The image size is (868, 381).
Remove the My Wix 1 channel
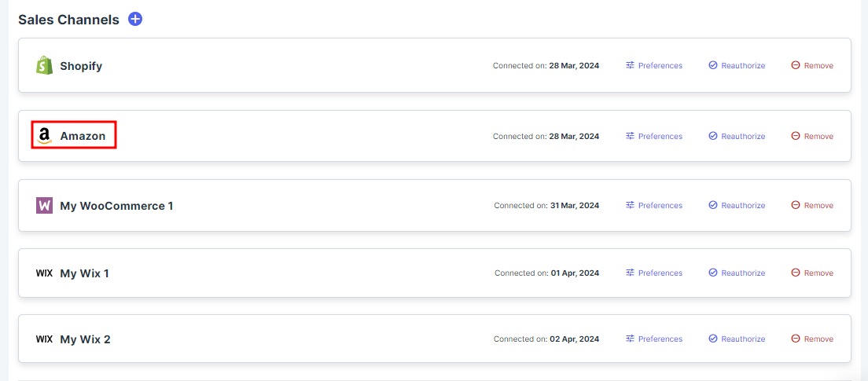812,273
